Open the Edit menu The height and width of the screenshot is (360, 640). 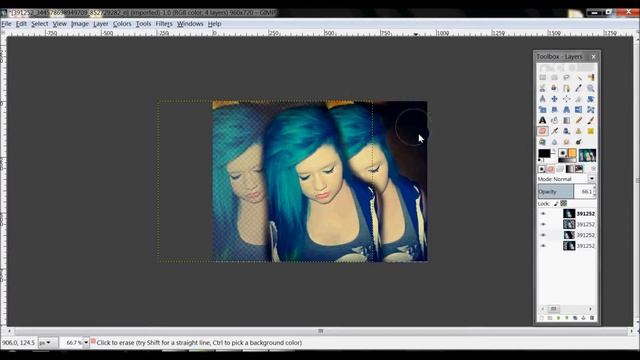(x=21, y=24)
